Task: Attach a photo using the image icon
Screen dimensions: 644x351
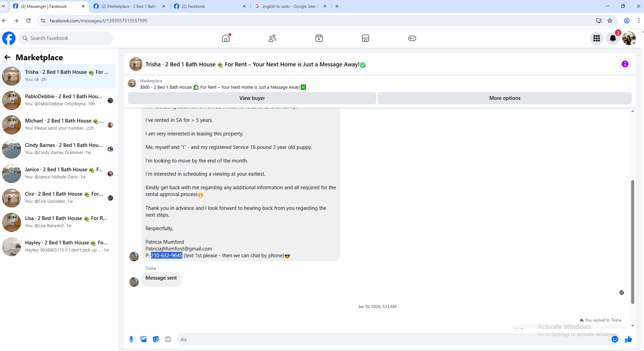Action: click(143, 339)
